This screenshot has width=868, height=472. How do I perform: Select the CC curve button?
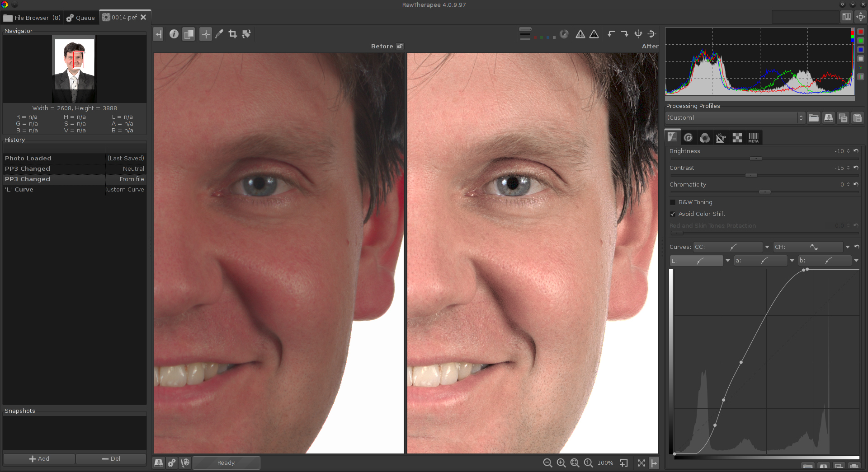coord(728,247)
